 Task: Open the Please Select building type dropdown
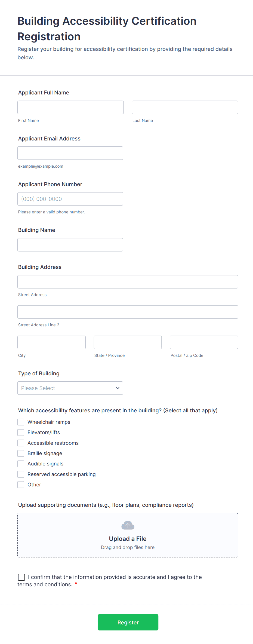[70, 388]
